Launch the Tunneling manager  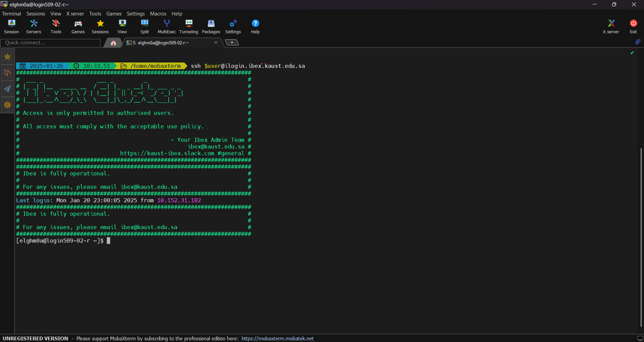pos(189,26)
